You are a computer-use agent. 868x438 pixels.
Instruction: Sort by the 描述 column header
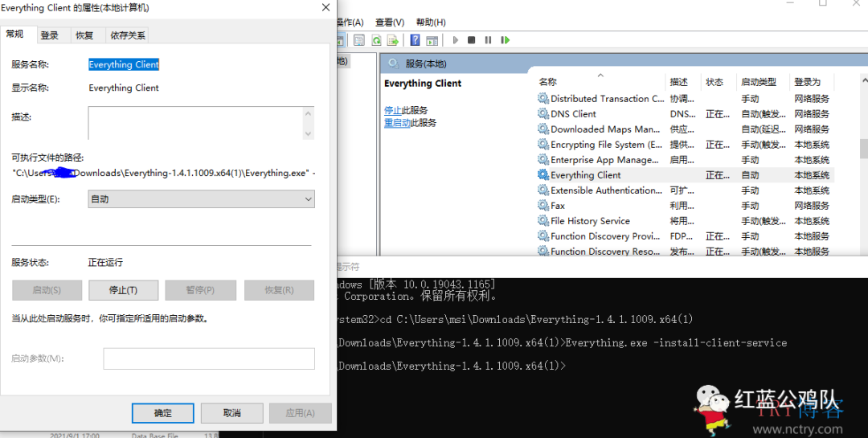coord(682,82)
